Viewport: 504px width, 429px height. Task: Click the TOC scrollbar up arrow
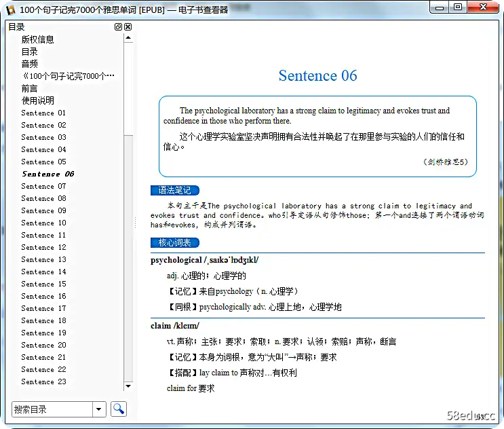[x=128, y=38]
